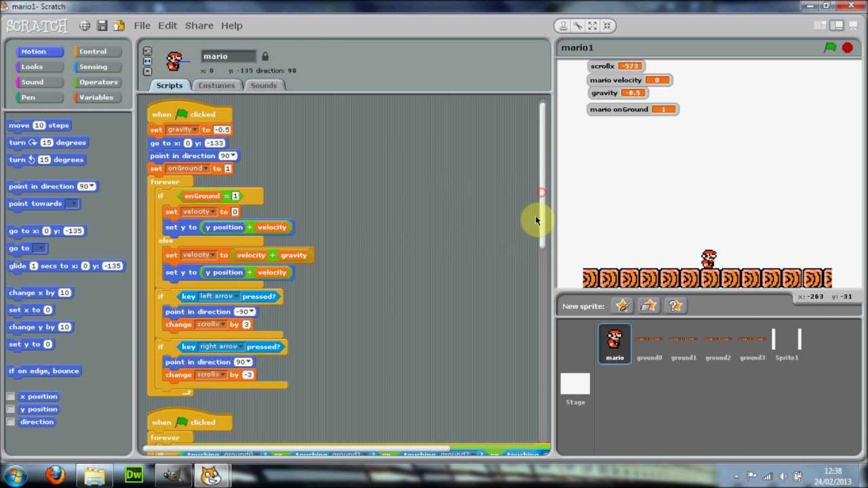Image resolution: width=868 pixels, height=488 pixels.
Task: Click the Scratch cat taskbar icon
Action: coord(212,475)
